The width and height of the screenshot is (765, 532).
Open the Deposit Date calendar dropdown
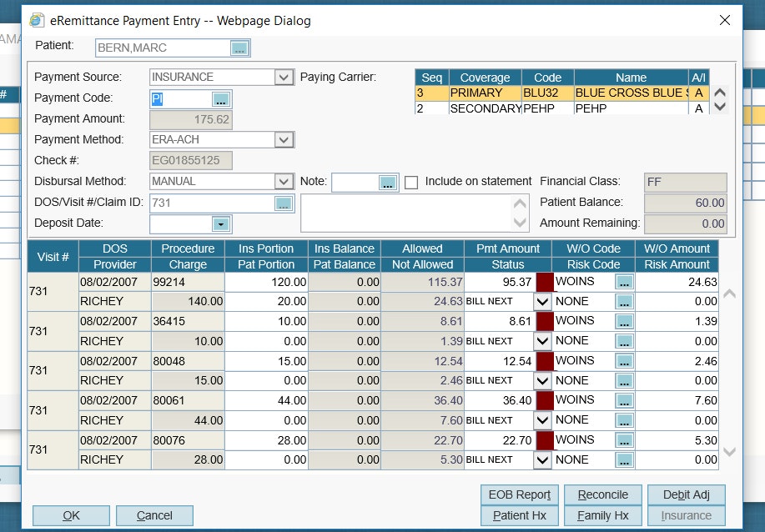click(x=222, y=223)
